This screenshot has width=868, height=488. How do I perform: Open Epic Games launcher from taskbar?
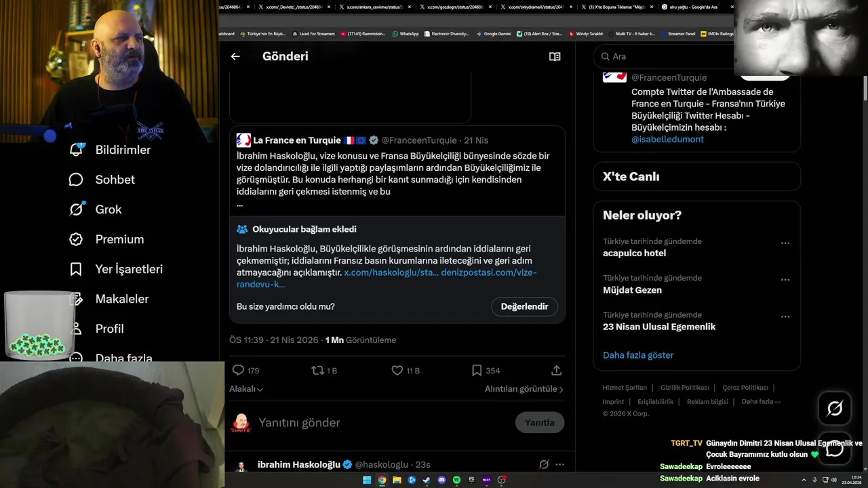click(x=471, y=480)
